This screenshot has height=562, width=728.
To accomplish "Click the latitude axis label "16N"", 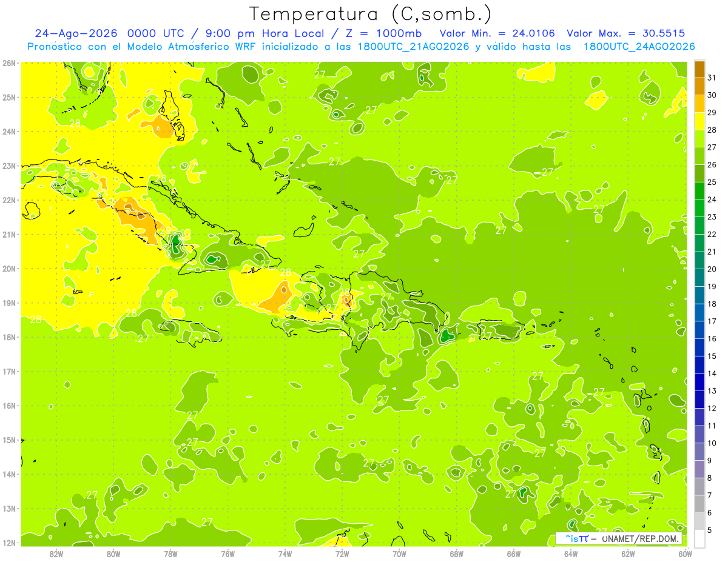I will click(x=8, y=406).
